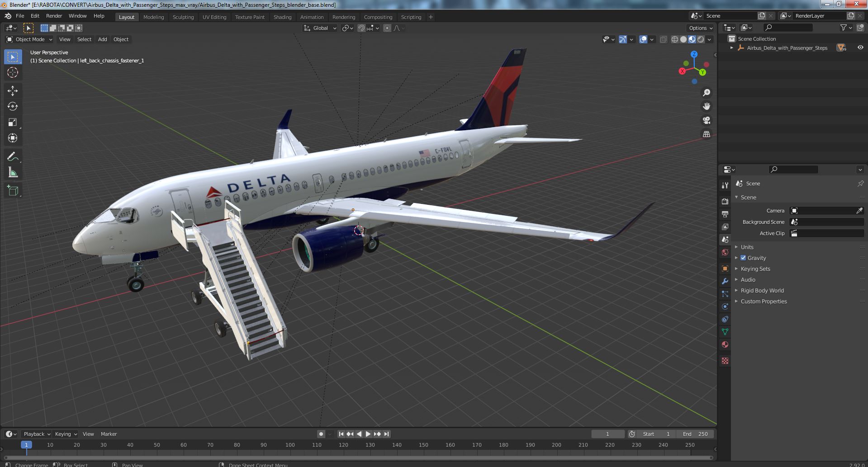Expand the Custom Properties panel
Image resolution: width=868 pixels, height=467 pixels.
pyautogui.click(x=764, y=301)
